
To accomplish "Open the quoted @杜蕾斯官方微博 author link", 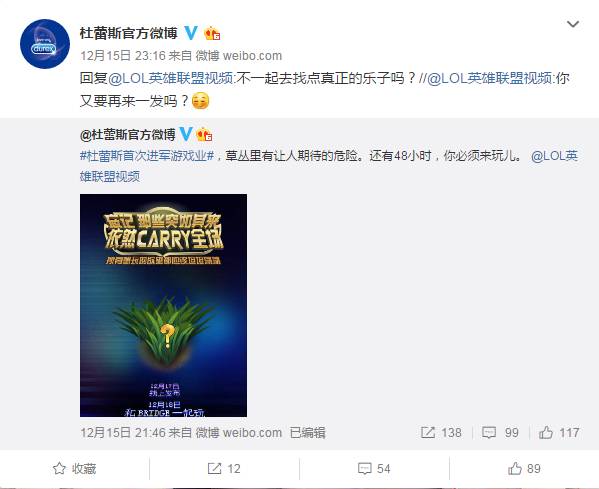I will pos(128,135).
